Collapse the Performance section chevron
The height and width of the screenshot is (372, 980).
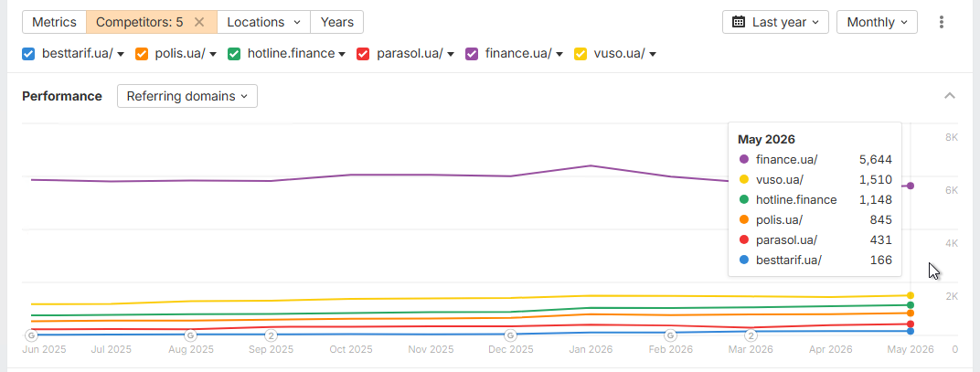(949, 96)
